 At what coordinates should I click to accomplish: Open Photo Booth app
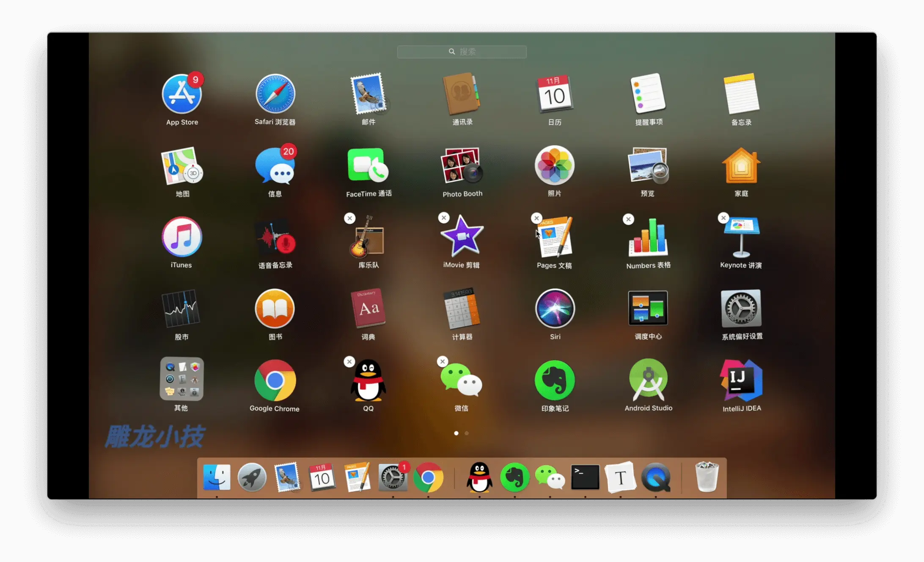point(462,165)
